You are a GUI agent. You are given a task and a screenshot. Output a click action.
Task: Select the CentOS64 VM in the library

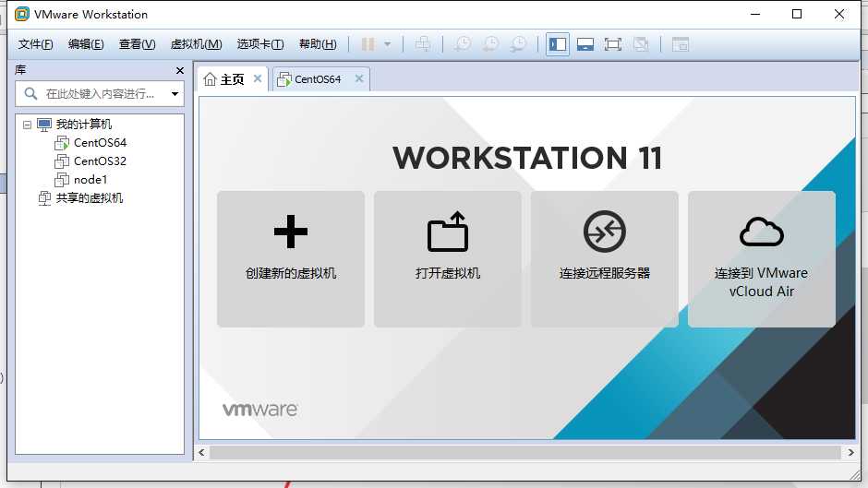[x=101, y=143]
